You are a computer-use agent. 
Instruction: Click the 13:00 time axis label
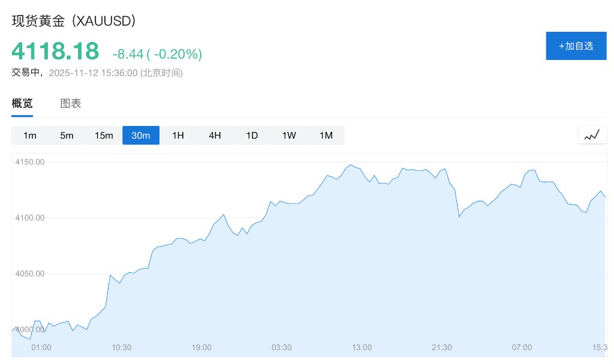[362, 347]
